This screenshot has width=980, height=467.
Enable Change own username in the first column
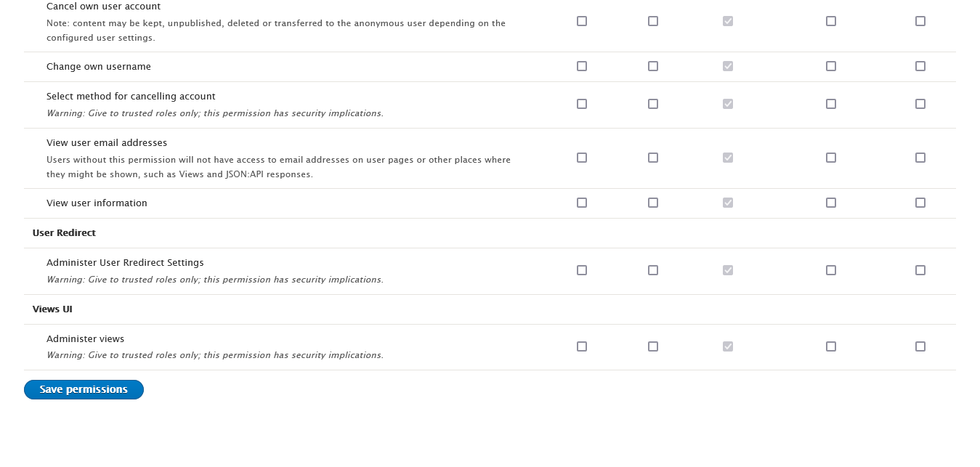pos(582,66)
